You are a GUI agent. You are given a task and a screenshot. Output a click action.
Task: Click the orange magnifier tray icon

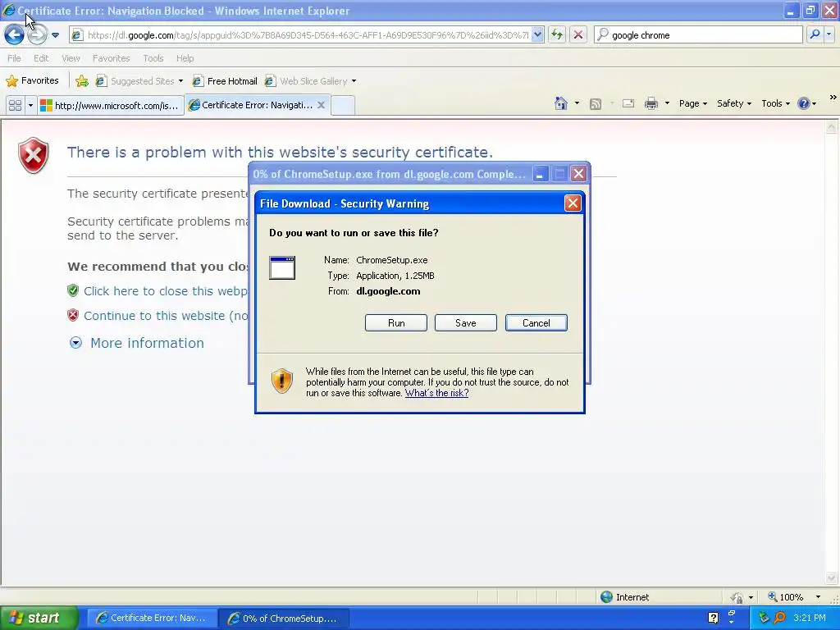pyautogui.click(x=779, y=618)
